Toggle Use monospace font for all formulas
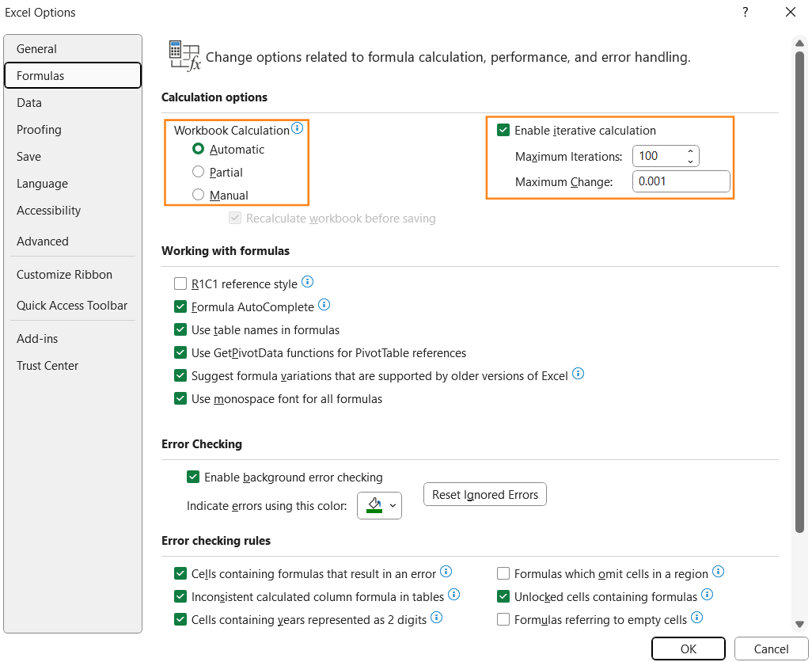The width and height of the screenshot is (812, 662). tap(180, 398)
